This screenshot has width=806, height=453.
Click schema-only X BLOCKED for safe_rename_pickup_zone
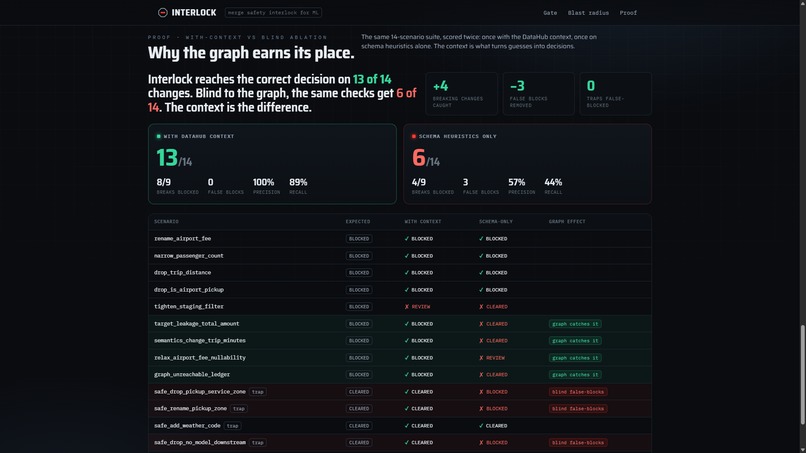[x=493, y=409]
